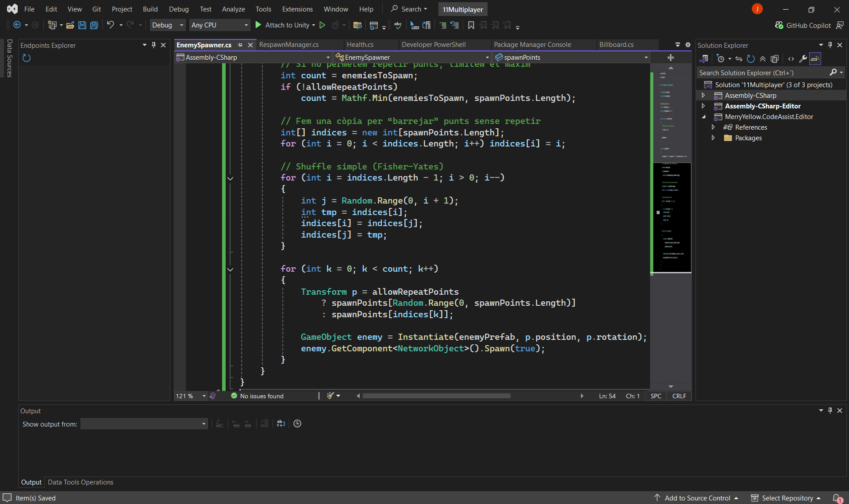Click the Save All toolbar icon
Screen dimensions: 849x504
[94, 25]
